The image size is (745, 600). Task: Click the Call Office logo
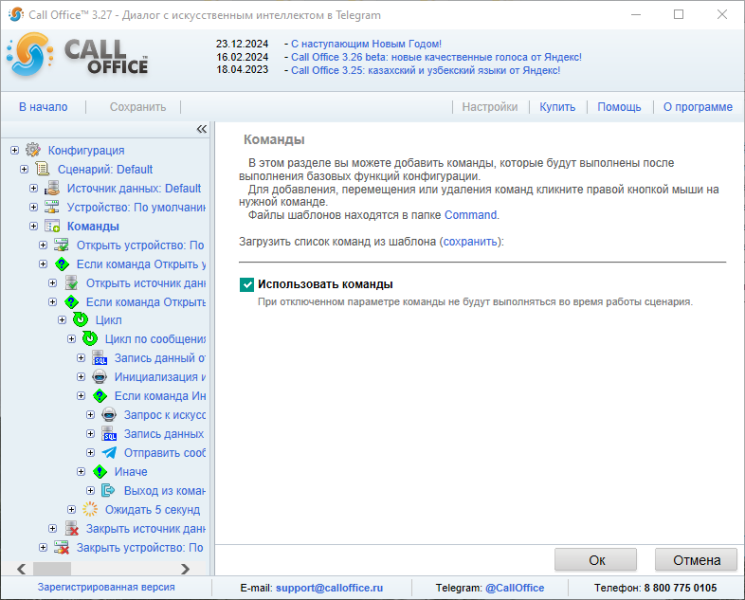pyautogui.click(x=77, y=55)
